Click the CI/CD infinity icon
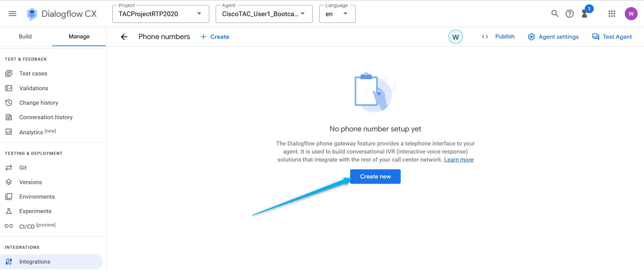The image size is (644, 271). point(9,226)
